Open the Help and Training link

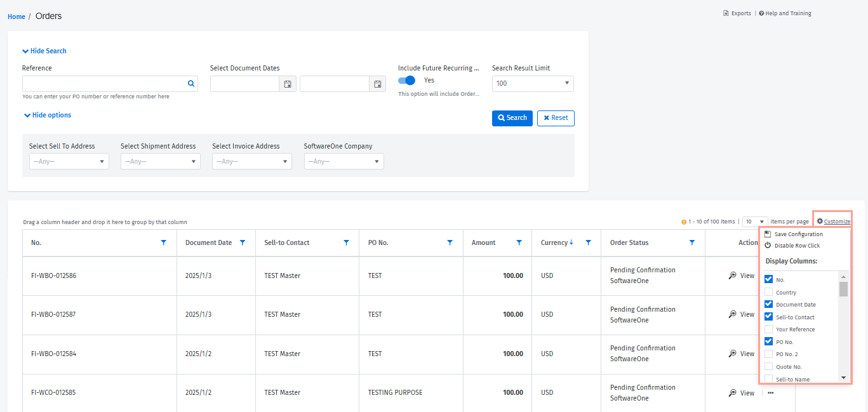tap(787, 13)
